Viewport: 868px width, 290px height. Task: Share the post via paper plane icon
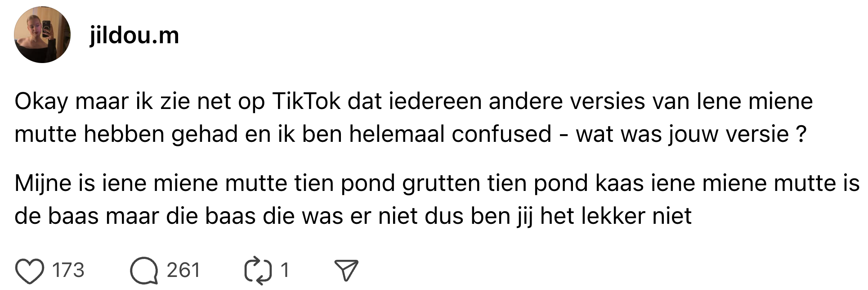coord(346,271)
